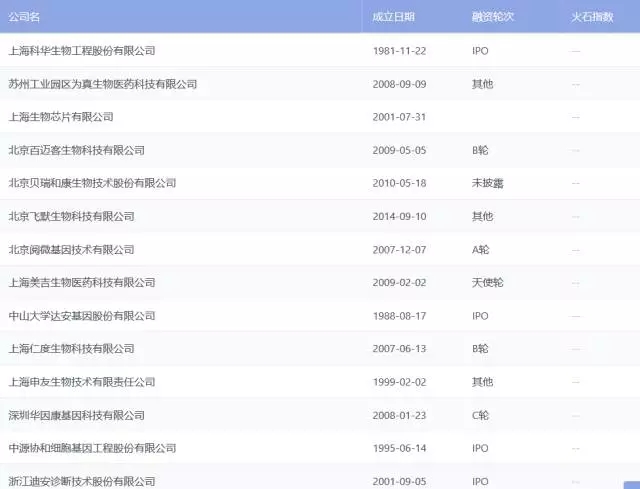This screenshot has width=640, height=489.
Task: Open 北京百迈客生物科技有限公司 entry
Action: coord(77,150)
